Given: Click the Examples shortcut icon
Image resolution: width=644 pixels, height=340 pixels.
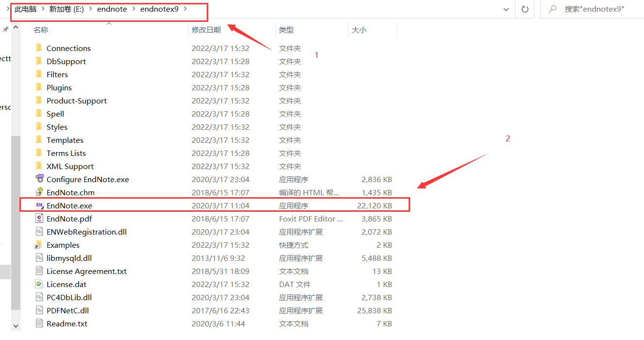Looking at the screenshot, I should point(39,245).
